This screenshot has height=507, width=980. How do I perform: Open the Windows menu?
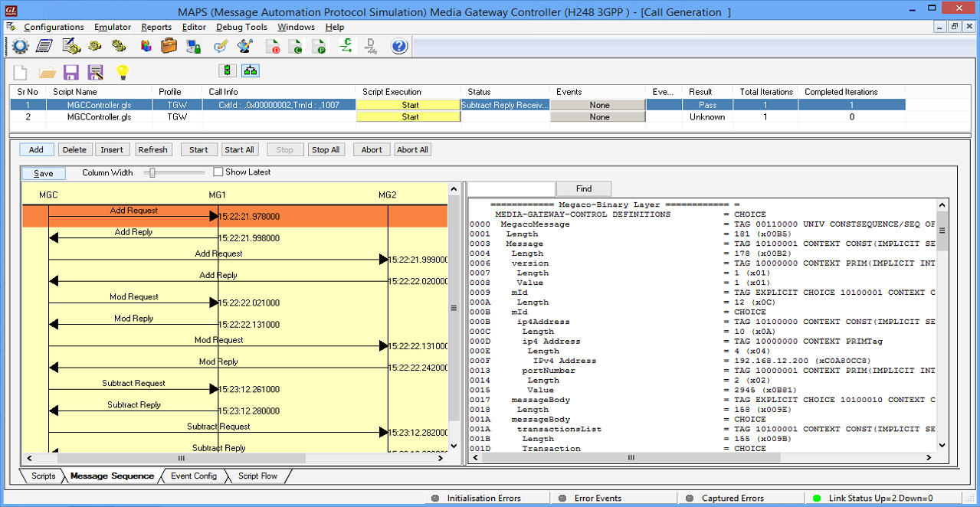[x=296, y=27]
